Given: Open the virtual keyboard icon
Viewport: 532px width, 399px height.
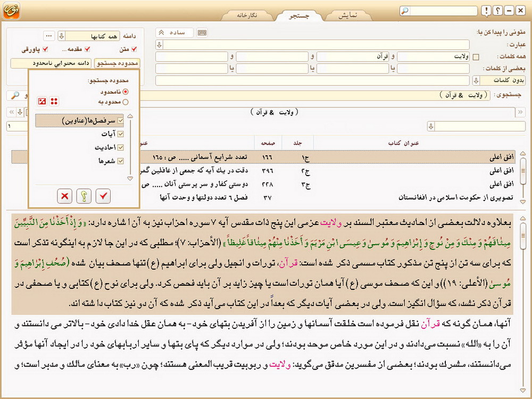Looking at the screenshot, I should point(202,33).
